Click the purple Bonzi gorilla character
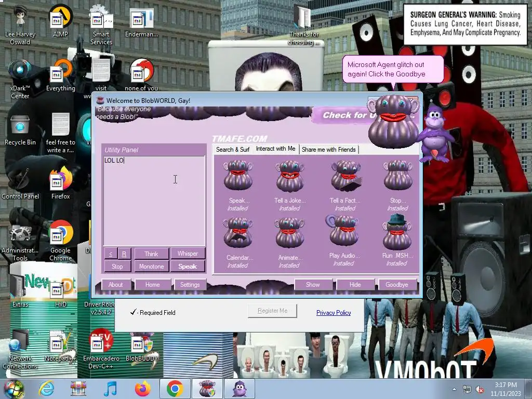 click(436, 133)
